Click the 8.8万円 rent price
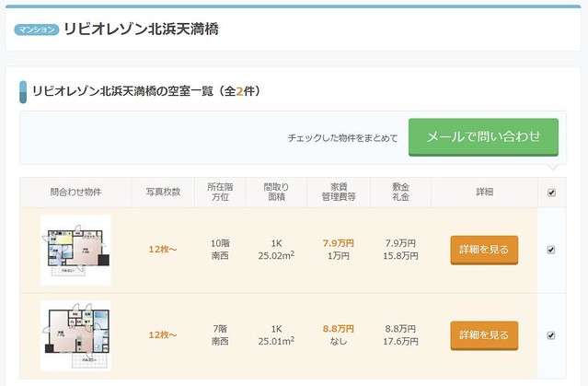Viewport: 588px width, 386px height. pos(339,329)
